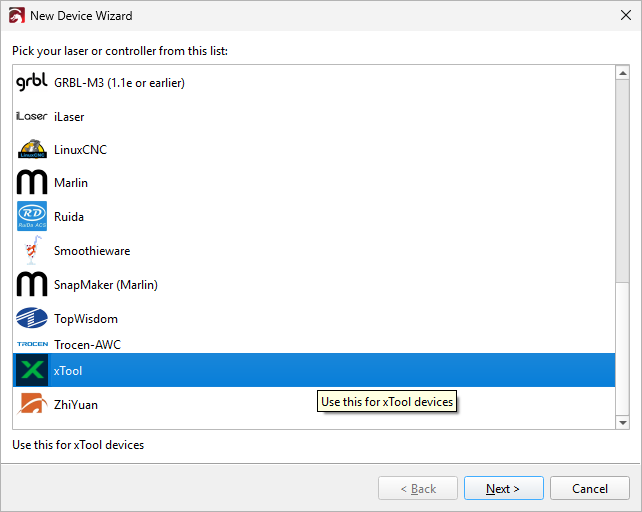The image size is (642, 512).
Task: Click the green xTool X icon
Action: click(x=32, y=370)
